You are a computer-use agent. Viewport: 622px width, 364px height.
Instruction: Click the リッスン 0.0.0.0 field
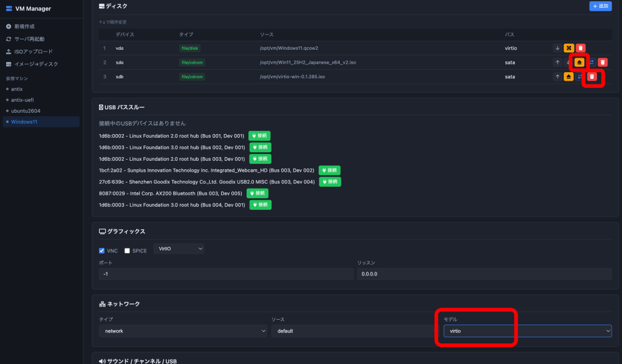[x=484, y=274]
